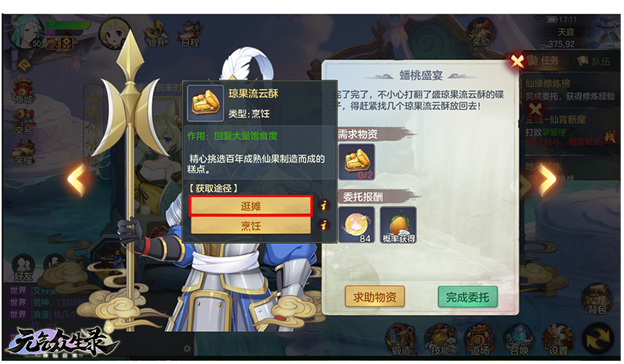Open the 好友 friends icon

pyautogui.click(x=23, y=267)
